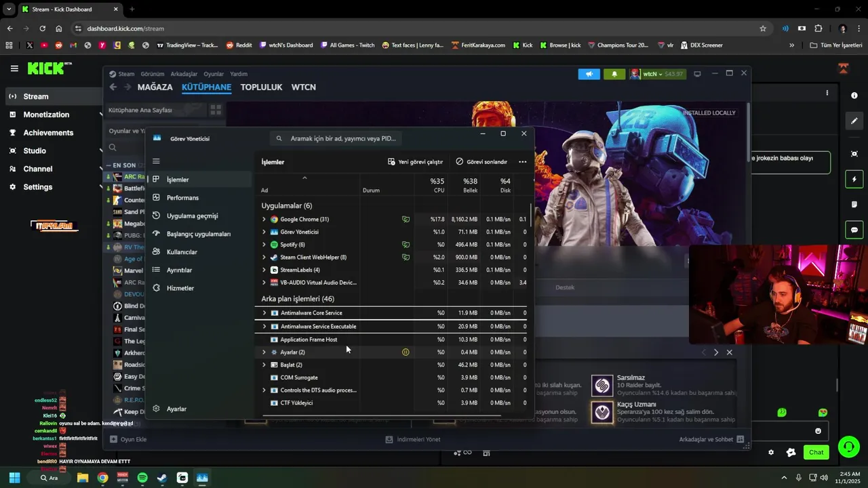
Task: Open İndirmeleri Yönet in Steam
Action: [x=412, y=439]
